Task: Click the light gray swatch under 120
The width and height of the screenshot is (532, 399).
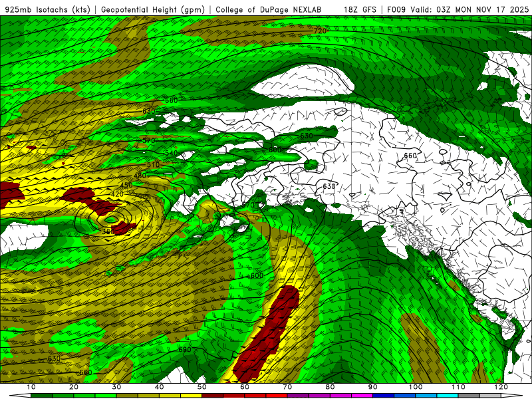Action: click(x=490, y=396)
